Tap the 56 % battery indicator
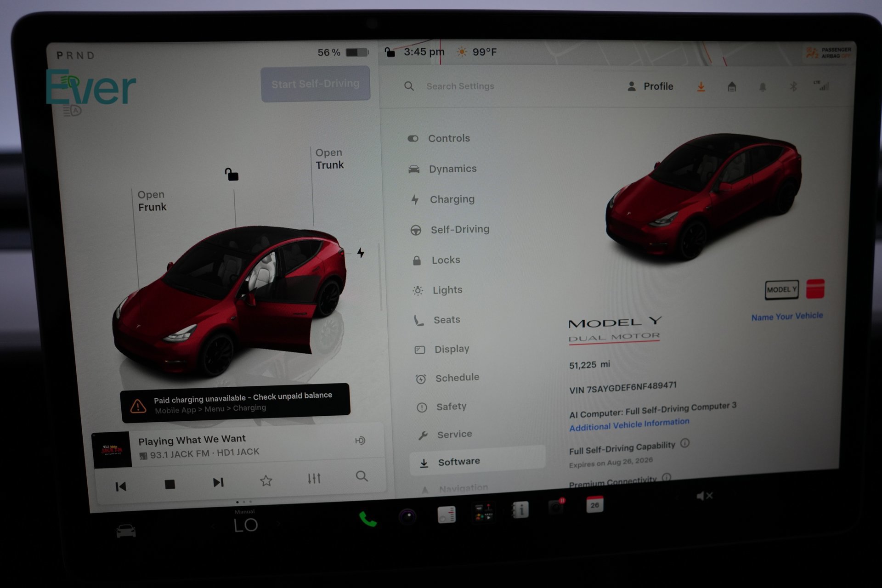 pyautogui.click(x=343, y=52)
